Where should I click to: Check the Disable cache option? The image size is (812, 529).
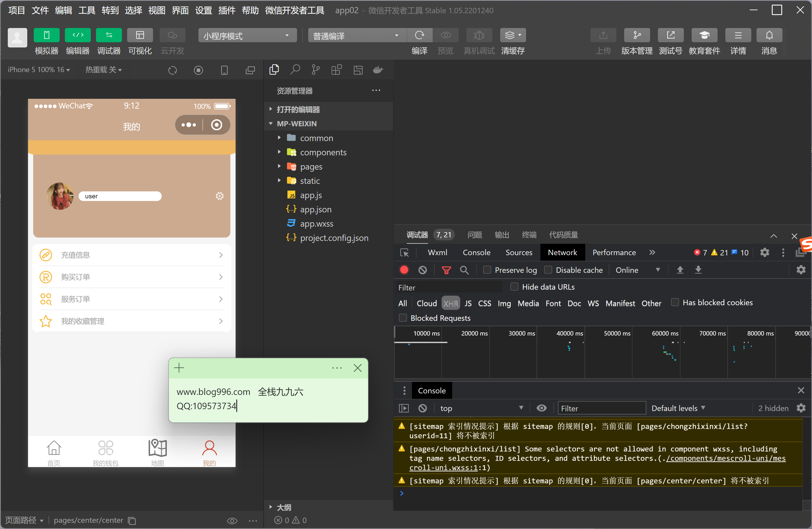(548, 270)
